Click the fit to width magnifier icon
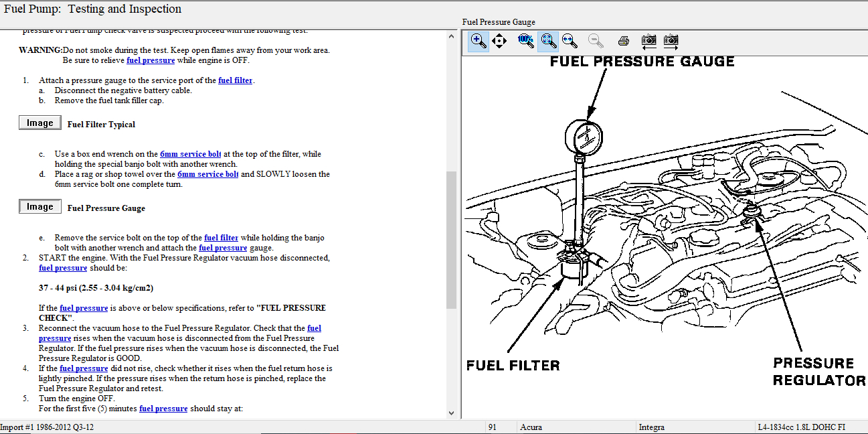 pos(570,41)
